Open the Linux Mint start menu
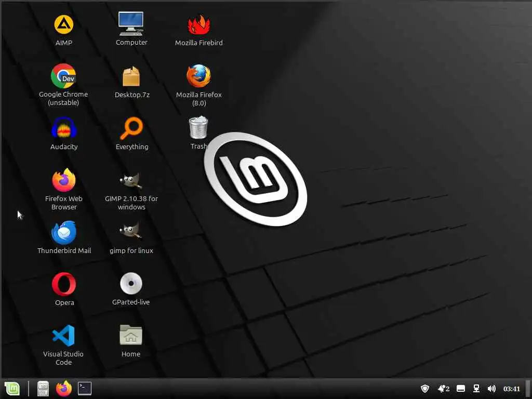The width and height of the screenshot is (532, 399). tap(12, 389)
